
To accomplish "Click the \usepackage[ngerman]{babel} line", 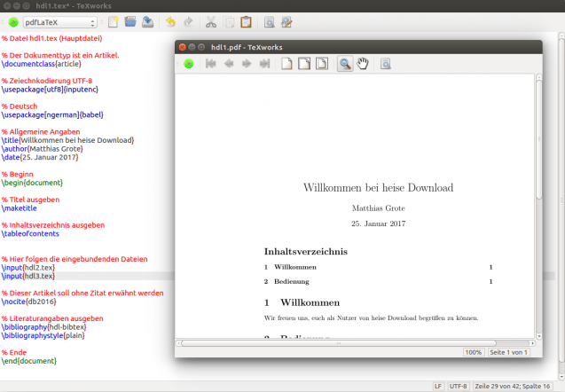I will pos(52,115).
